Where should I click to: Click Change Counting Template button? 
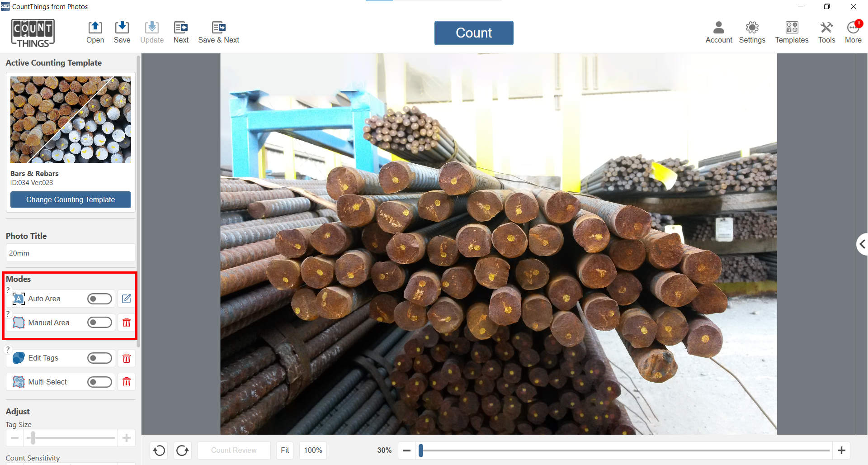pos(71,199)
